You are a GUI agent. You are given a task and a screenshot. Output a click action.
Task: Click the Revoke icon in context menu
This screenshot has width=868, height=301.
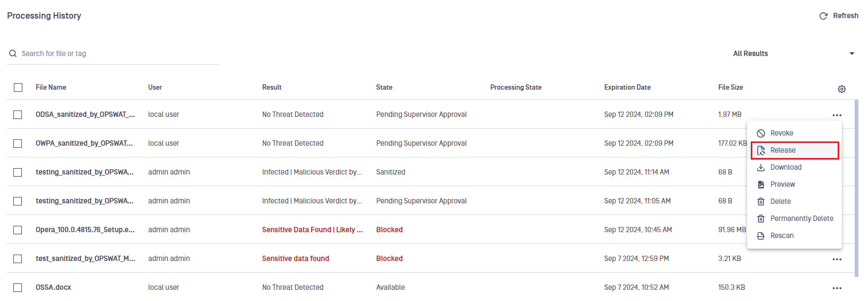tap(761, 133)
